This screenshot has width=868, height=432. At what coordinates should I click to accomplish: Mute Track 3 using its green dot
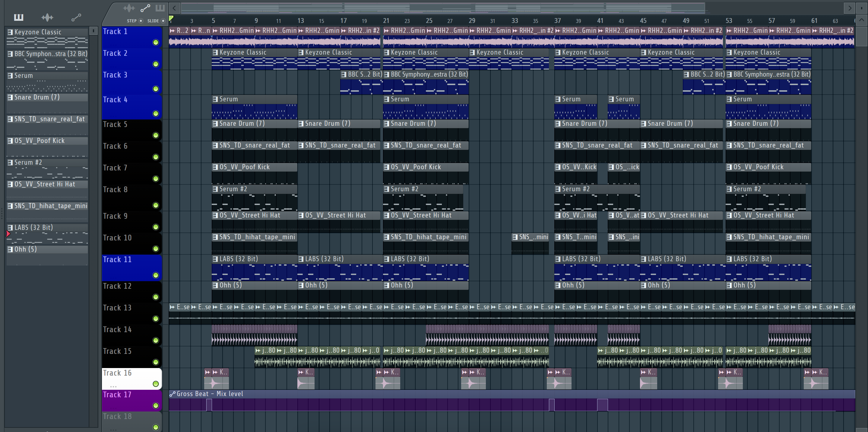coord(156,89)
